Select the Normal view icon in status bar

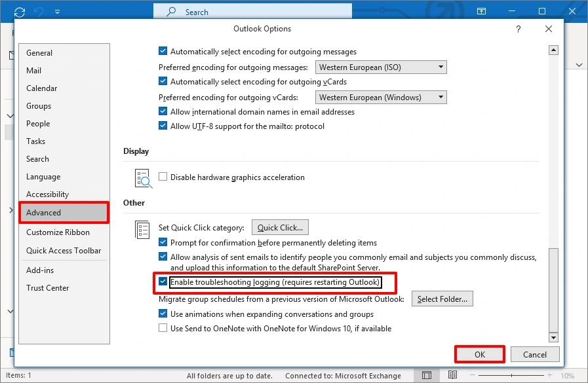coord(426,374)
